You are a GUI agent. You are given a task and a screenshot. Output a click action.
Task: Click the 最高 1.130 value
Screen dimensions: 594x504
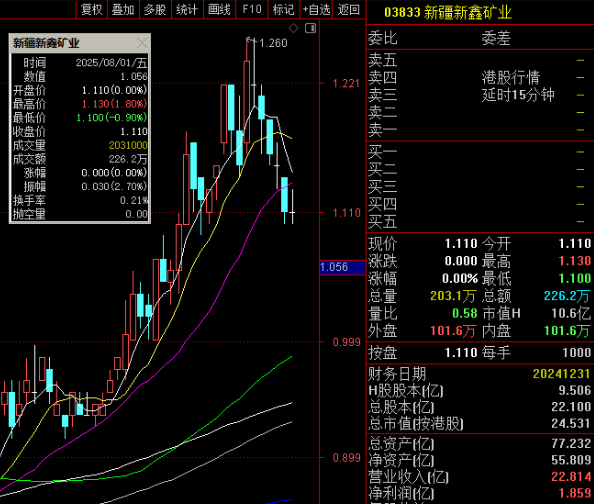coord(575,261)
